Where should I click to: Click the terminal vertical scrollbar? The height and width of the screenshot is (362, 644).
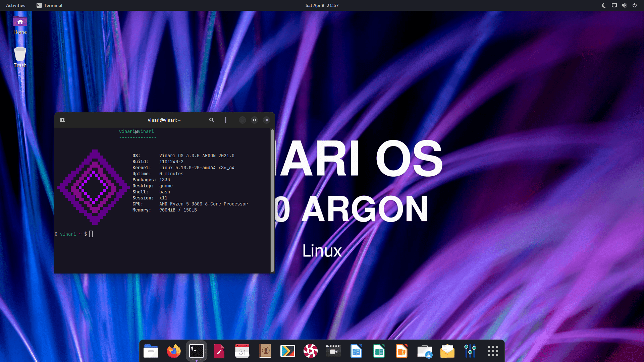pos(272,200)
